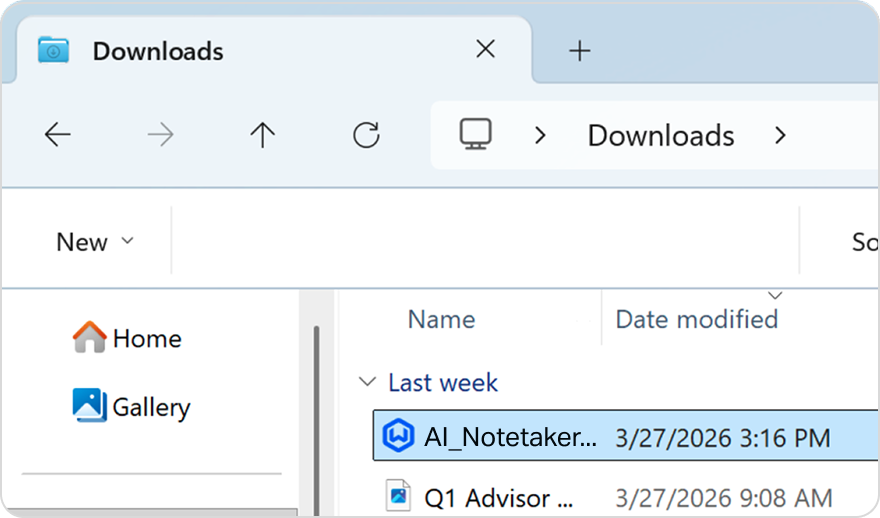Click the 3/27/2026 9:08 AM date cell

[x=724, y=498]
